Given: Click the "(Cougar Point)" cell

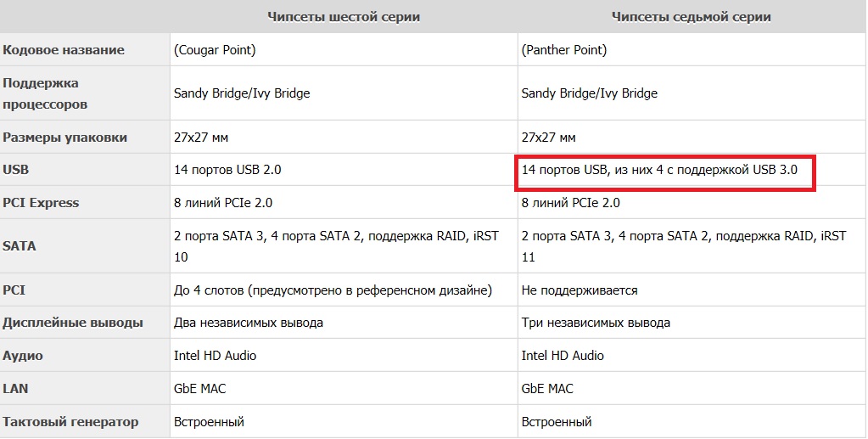Looking at the screenshot, I should (215, 50).
